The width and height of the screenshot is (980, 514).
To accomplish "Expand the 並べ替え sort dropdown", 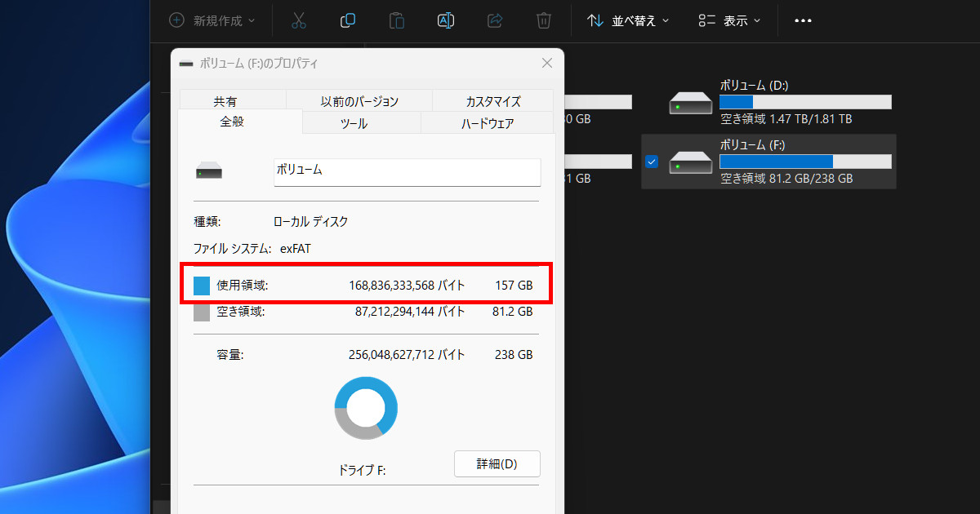I will [x=628, y=20].
